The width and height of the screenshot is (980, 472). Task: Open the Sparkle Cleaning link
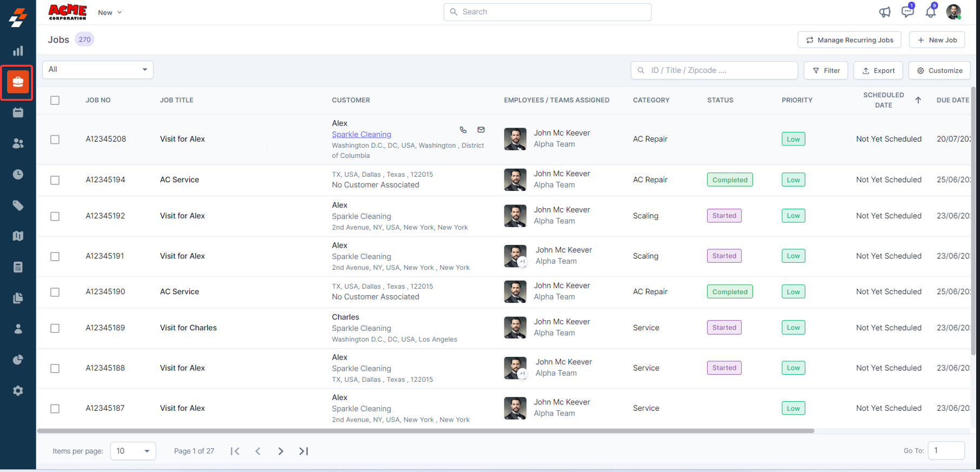361,135
